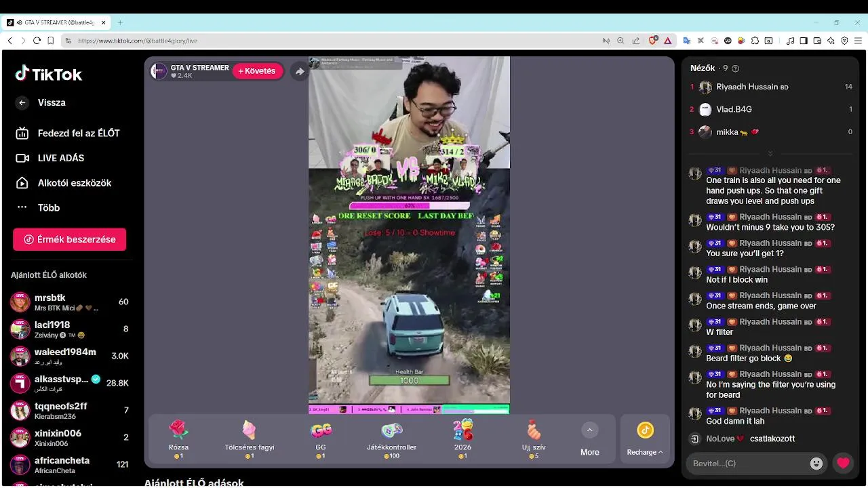This screenshot has width=868, height=488.
Task: Click the TikTok logo
Action: click(x=49, y=74)
